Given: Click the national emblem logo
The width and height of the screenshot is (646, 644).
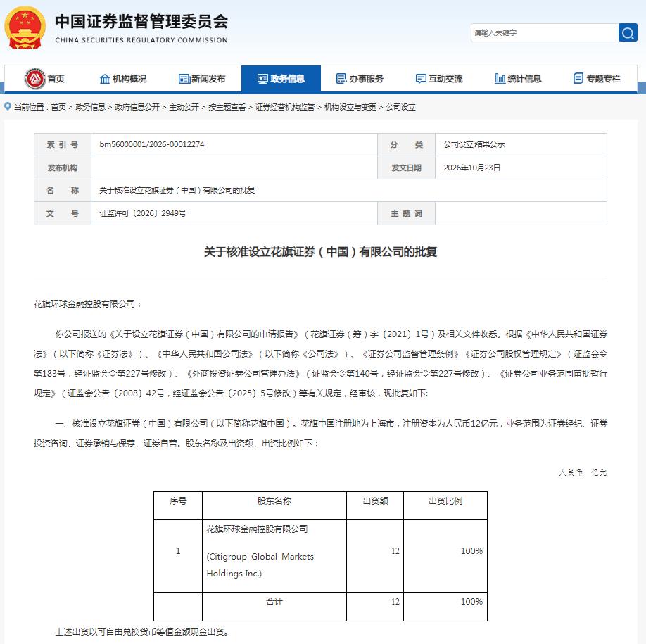Looking at the screenshot, I should (25, 27).
